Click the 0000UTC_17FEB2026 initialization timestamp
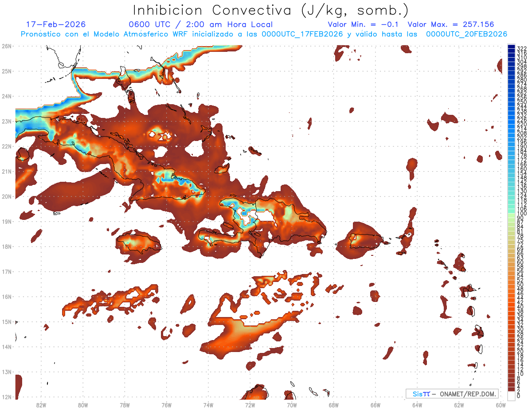 point(302,34)
